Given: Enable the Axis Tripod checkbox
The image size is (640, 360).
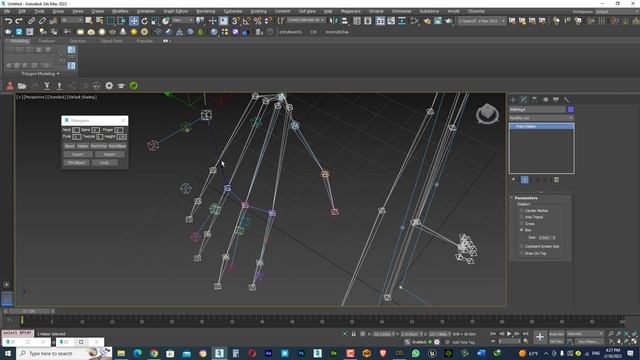Looking at the screenshot, I should coord(522,217).
